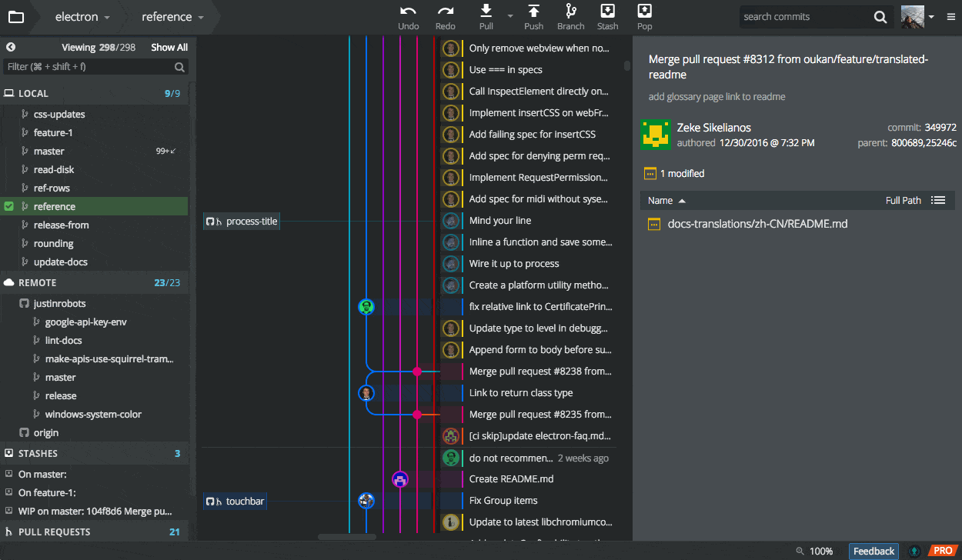This screenshot has height=560, width=962.
Task: Pull changes with the Pull icon
Action: point(486,11)
